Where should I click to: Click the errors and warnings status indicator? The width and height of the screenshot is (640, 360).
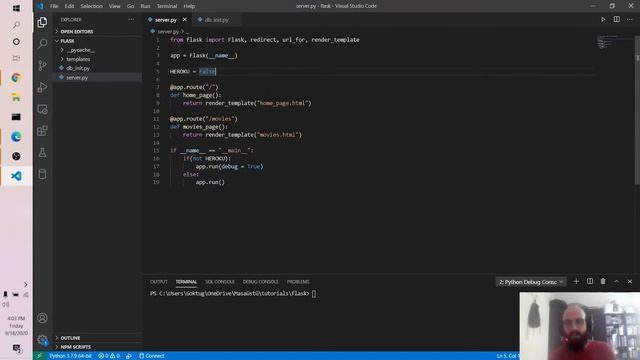pos(109,356)
